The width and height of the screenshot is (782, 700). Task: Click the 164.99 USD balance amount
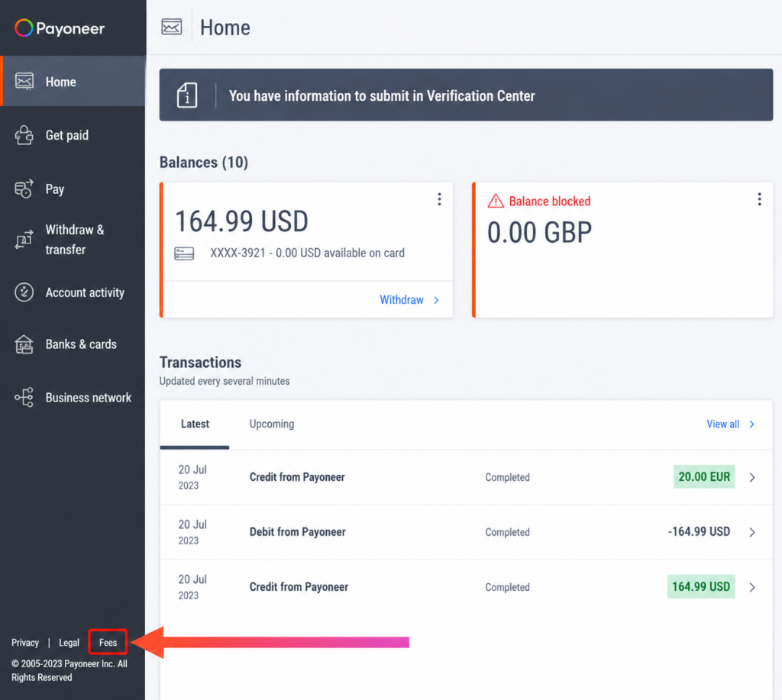pos(241,221)
